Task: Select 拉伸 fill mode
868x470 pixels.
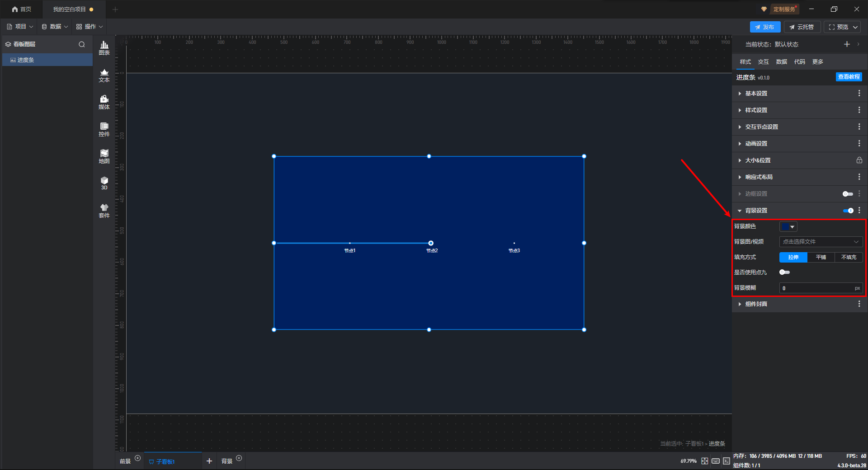Action: pyautogui.click(x=793, y=257)
